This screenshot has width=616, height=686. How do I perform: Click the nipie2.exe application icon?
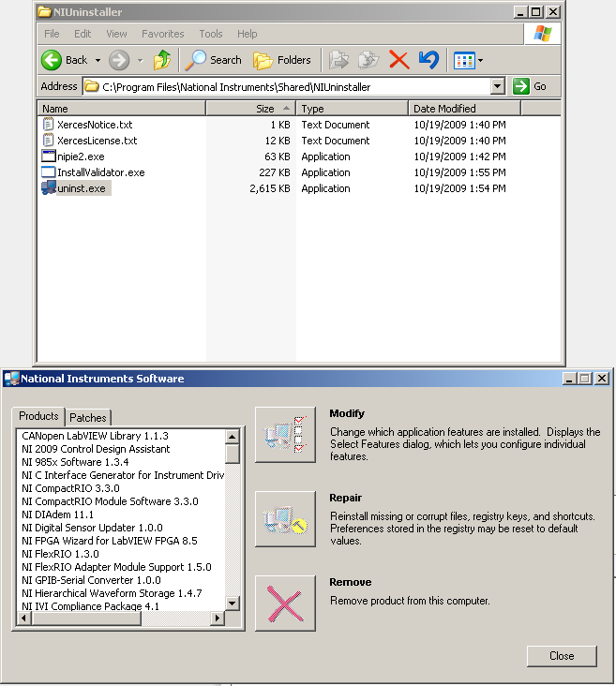coord(48,157)
